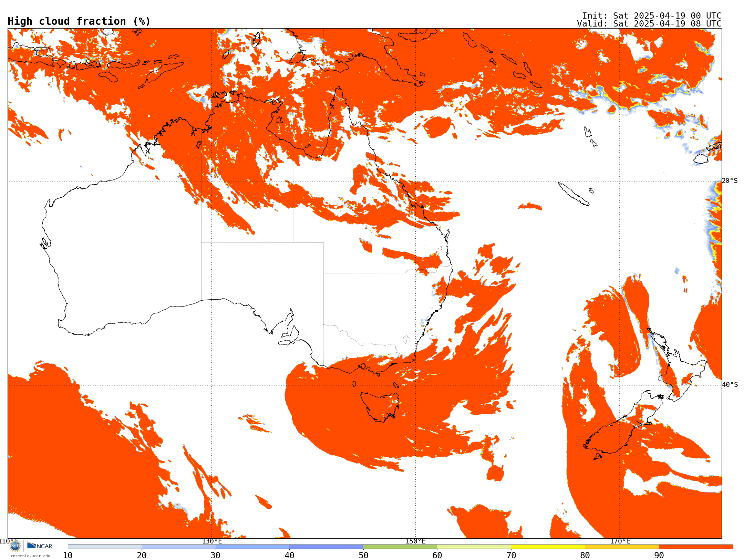Click the '20°S' latitude label
Viewport: 744px width, 560px height.
coord(730,181)
